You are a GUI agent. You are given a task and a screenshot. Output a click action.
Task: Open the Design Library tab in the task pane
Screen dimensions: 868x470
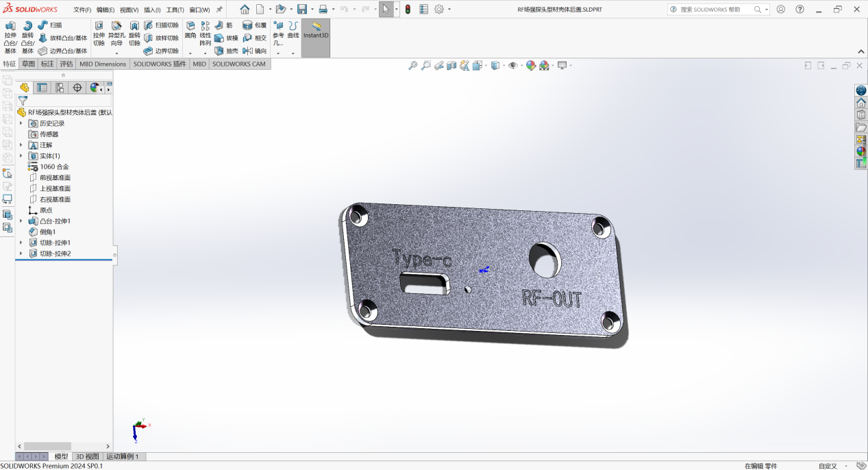(x=861, y=114)
